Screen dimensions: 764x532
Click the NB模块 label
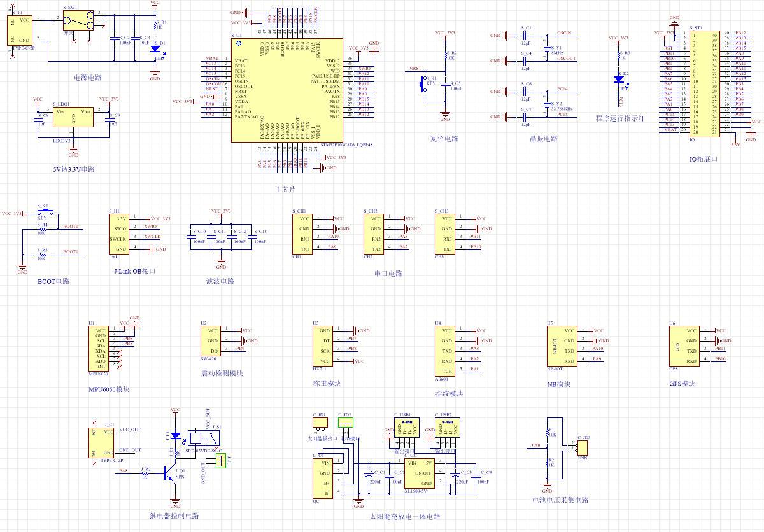coord(558,384)
